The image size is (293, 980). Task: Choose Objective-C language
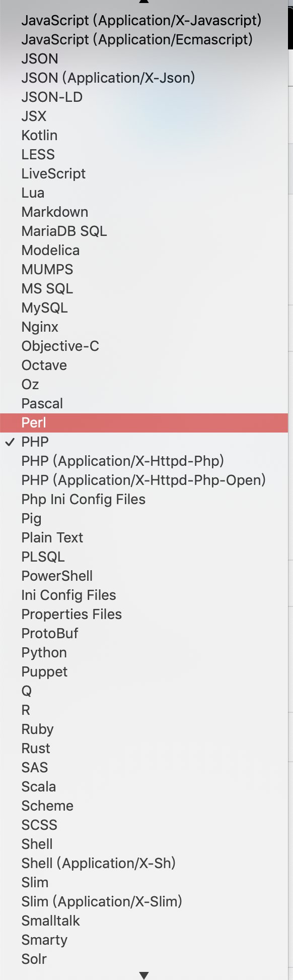click(x=144, y=346)
